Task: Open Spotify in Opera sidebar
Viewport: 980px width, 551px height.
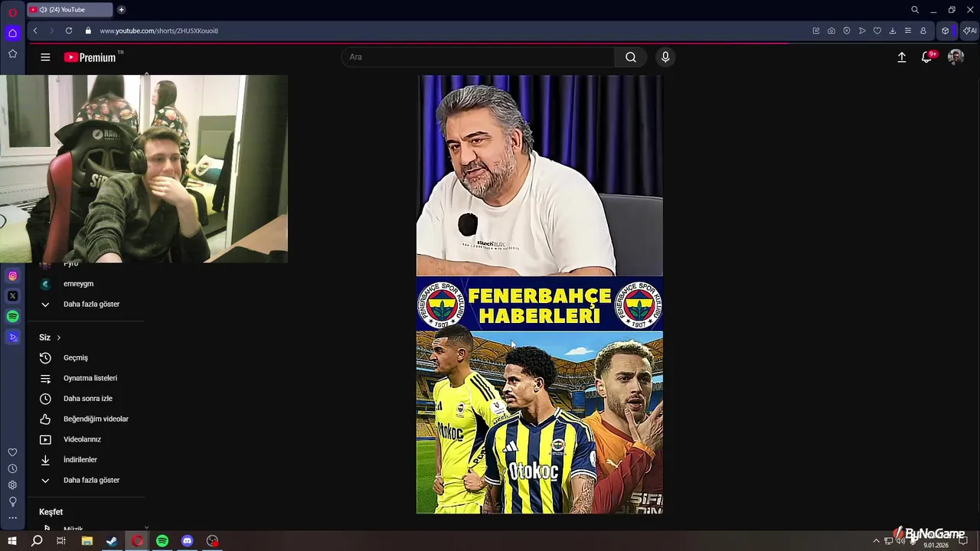Action: tap(12, 316)
